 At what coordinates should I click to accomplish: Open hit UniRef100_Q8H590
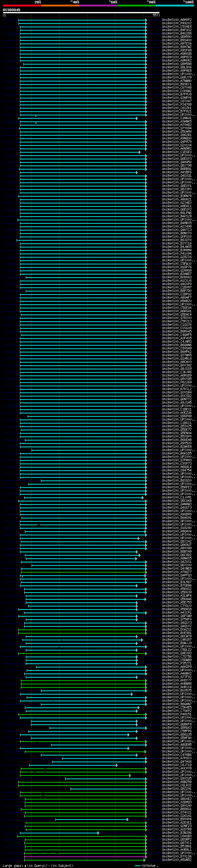pos(177,37)
